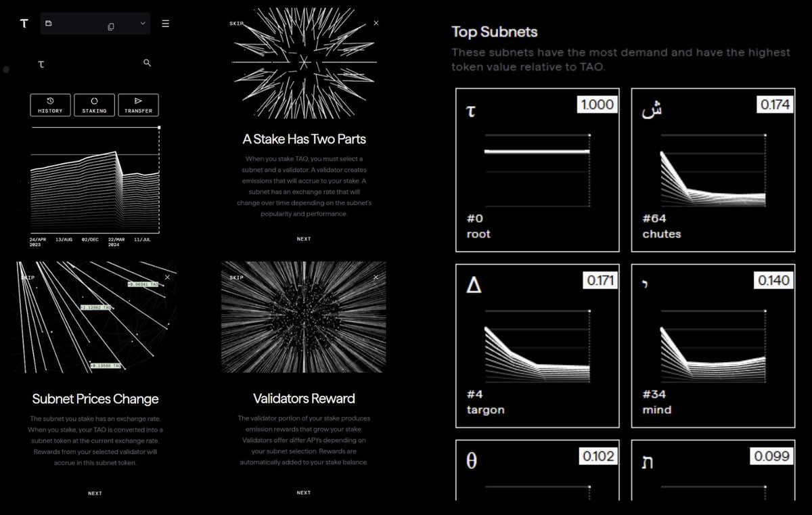The height and width of the screenshot is (515, 812).
Task: Click Next under 'Subnet Prices Change'
Action: [95, 493]
